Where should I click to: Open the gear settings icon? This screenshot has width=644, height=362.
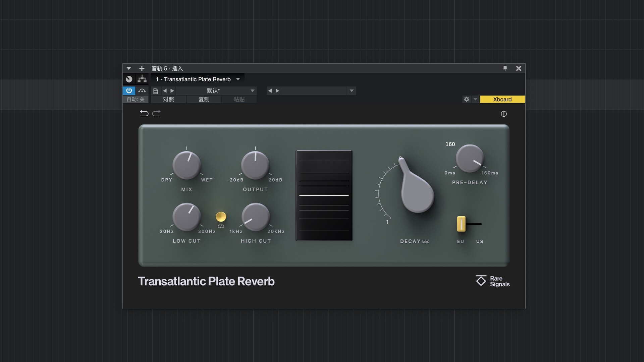(466, 99)
